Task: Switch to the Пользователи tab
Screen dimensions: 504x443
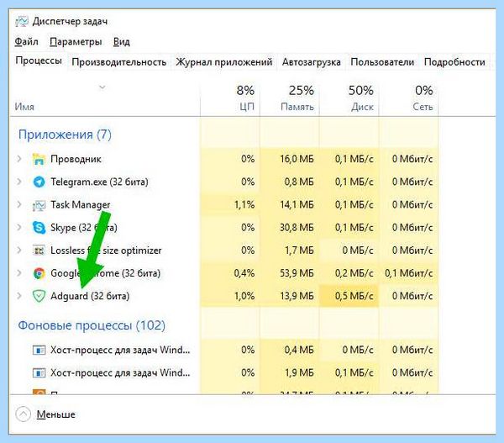Action: (382, 61)
